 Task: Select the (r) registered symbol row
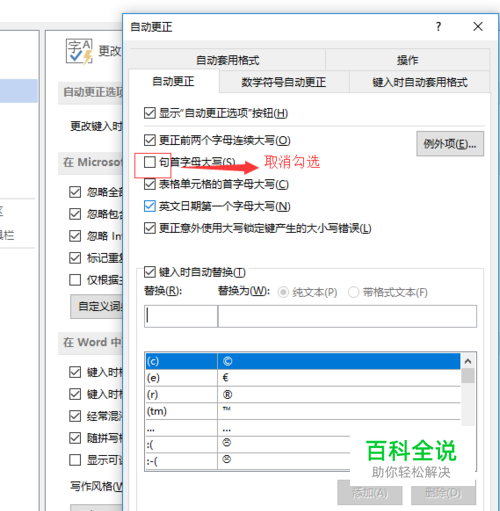(303, 394)
